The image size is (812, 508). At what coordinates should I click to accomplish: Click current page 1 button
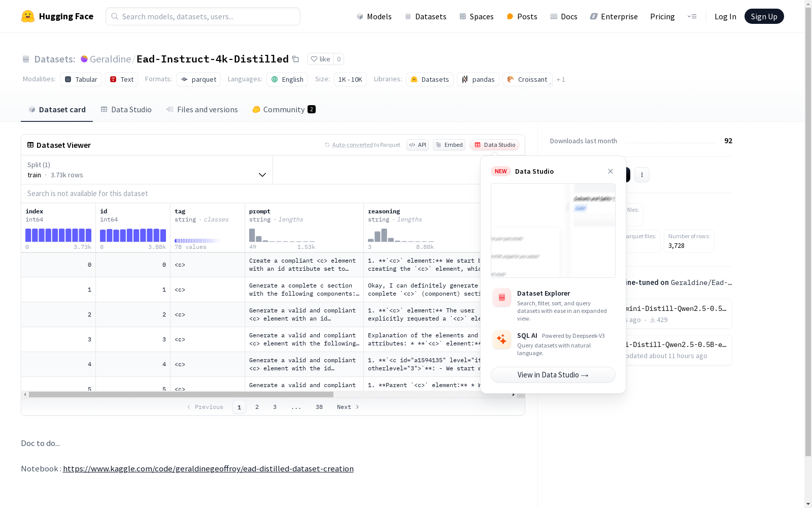(x=240, y=407)
